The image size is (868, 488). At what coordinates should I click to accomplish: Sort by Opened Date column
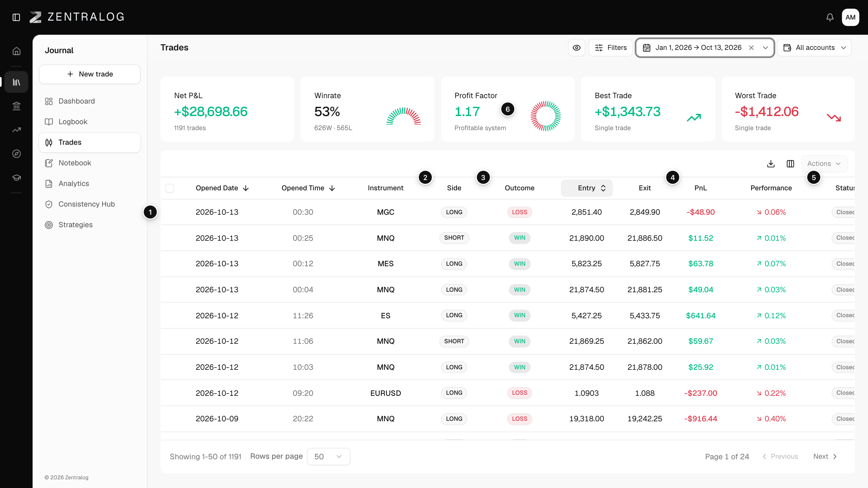(222, 188)
